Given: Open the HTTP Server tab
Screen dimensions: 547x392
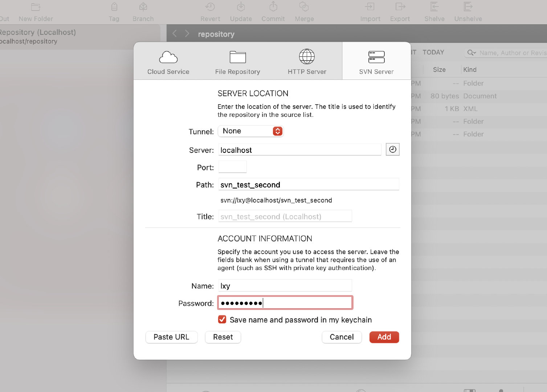Looking at the screenshot, I should (x=307, y=62).
